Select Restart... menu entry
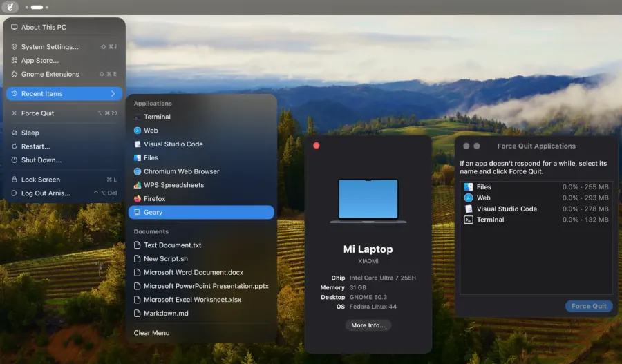Screen dimensions: 622x364 [x=64, y=146]
